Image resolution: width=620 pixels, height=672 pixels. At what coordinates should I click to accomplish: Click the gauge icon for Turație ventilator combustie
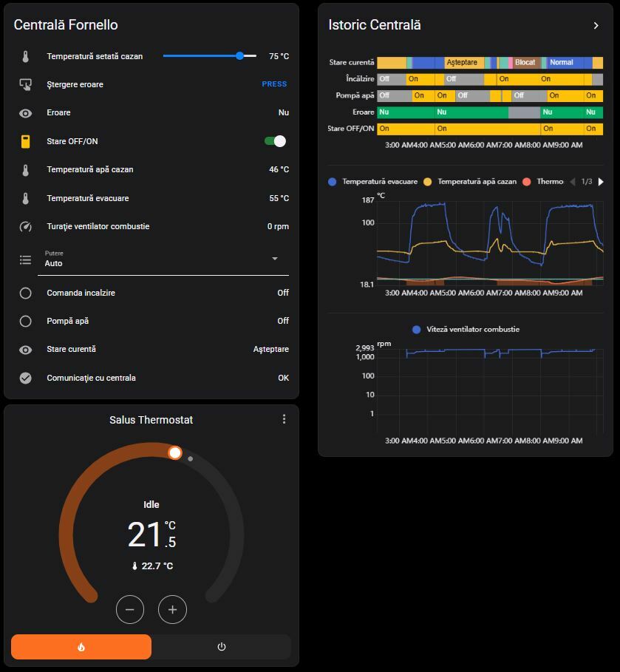(x=26, y=226)
